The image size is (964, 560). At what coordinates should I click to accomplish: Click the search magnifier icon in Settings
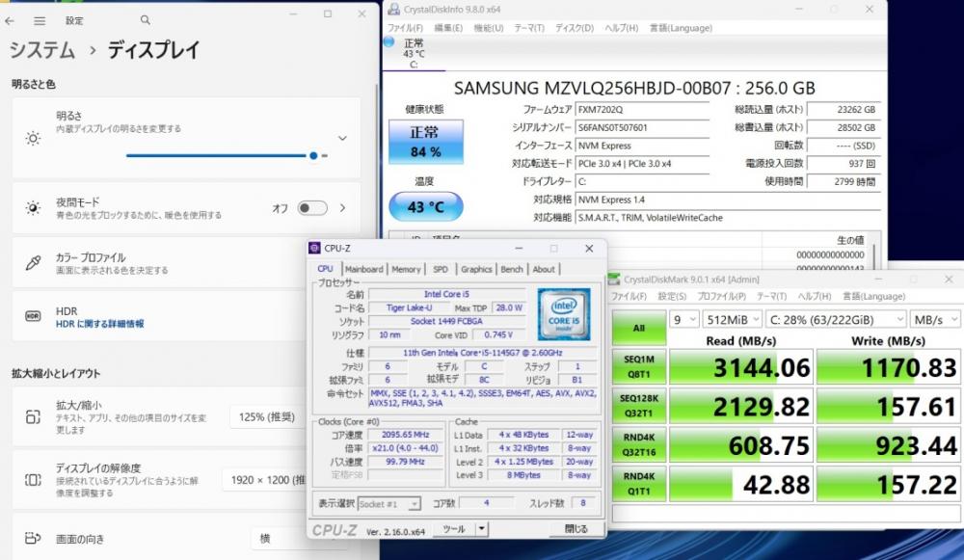(x=146, y=19)
